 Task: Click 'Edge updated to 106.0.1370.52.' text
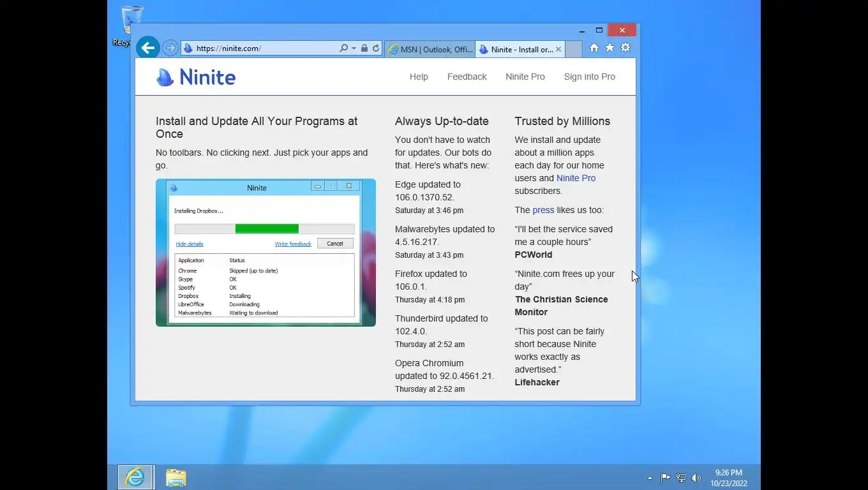(x=428, y=191)
